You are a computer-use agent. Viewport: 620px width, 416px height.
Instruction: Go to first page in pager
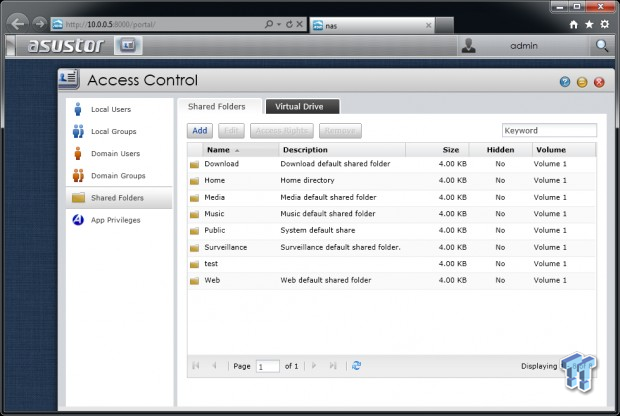pos(196,366)
